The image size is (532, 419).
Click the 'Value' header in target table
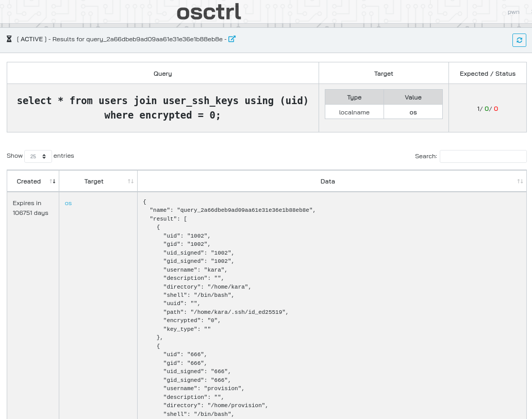click(413, 97)
